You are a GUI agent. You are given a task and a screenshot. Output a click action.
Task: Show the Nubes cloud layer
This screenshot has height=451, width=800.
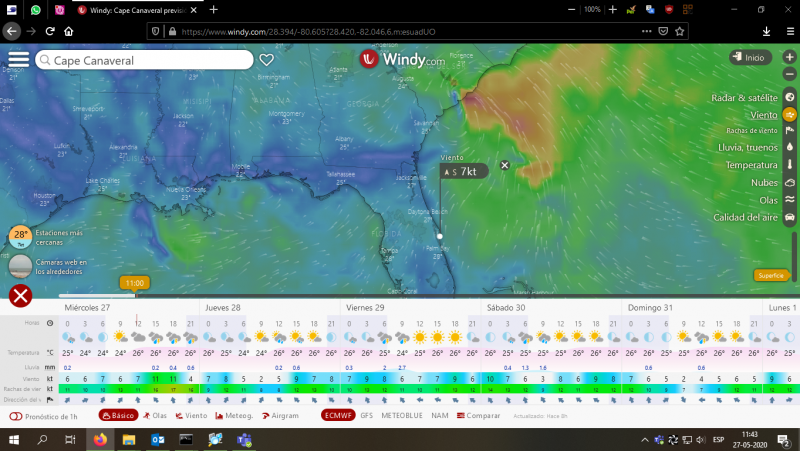click(790, 183)
